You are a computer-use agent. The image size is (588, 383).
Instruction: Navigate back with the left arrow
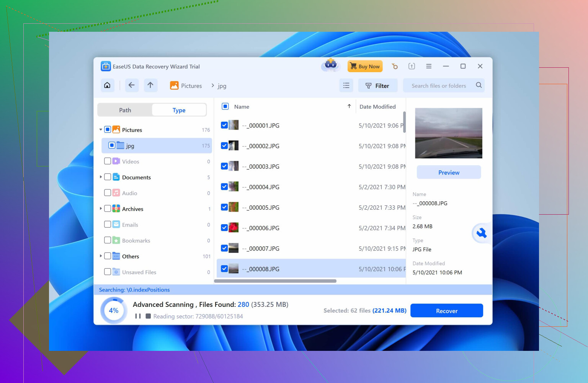coord(131,85)
